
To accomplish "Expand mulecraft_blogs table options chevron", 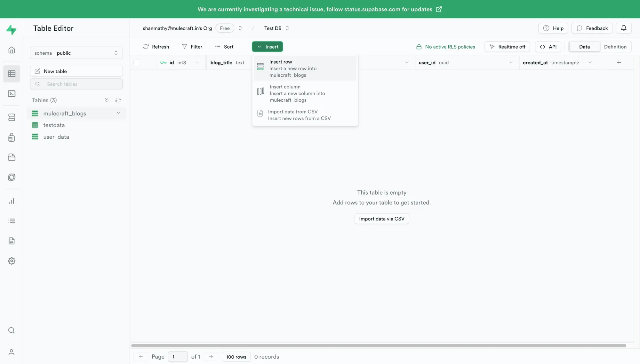I will (118, 113).
